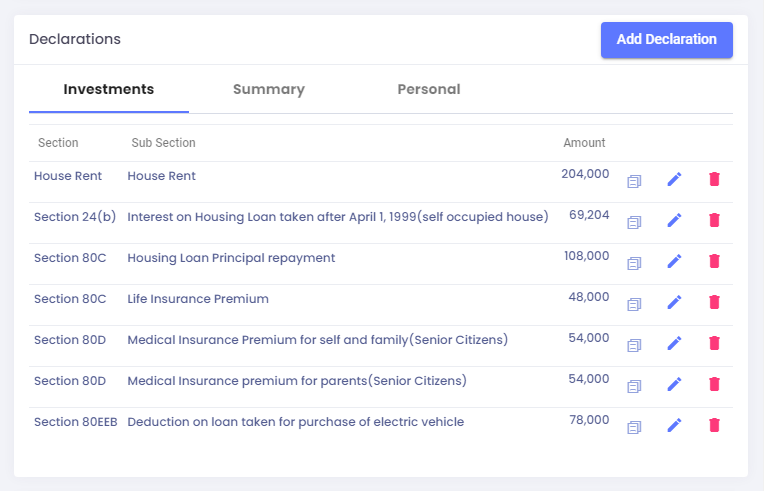Open documents icon for Life Insurance Premium
This screenshot has width=764, height=491.
pos(634,304)
